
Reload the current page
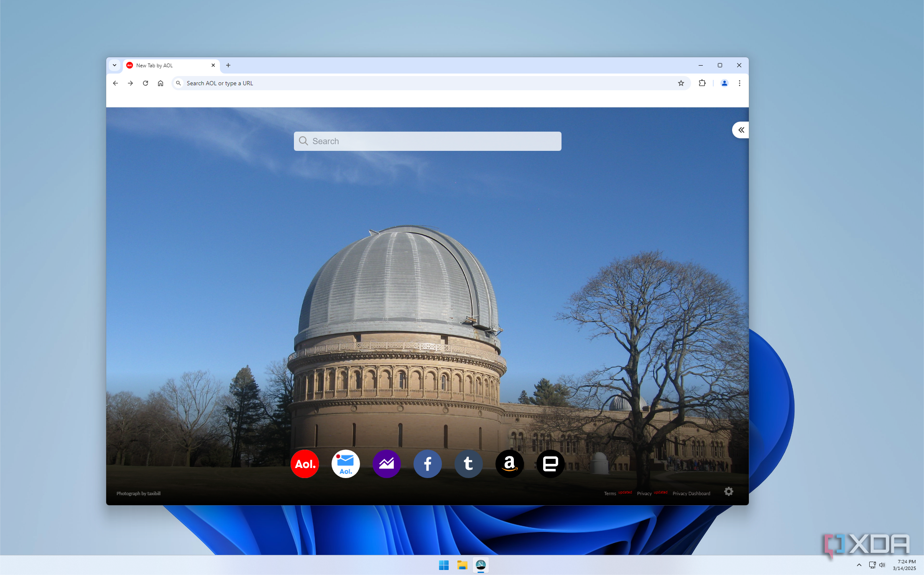click(145, 83)
